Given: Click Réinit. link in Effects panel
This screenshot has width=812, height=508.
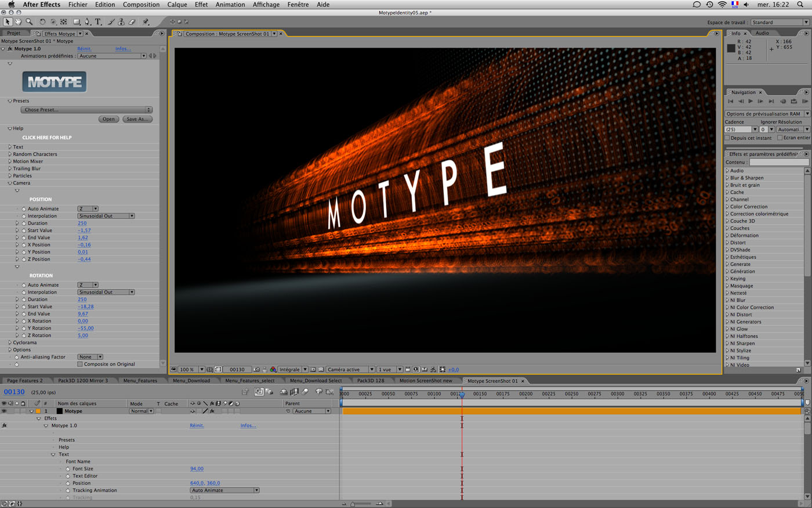Looking at the screenshot, I should [x=84, y=49].
